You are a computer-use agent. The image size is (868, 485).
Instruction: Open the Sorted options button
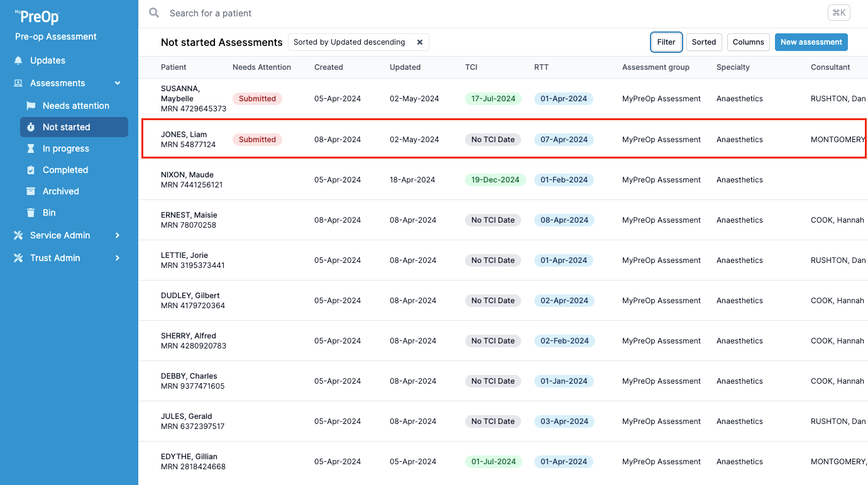(x=704, y=42)
